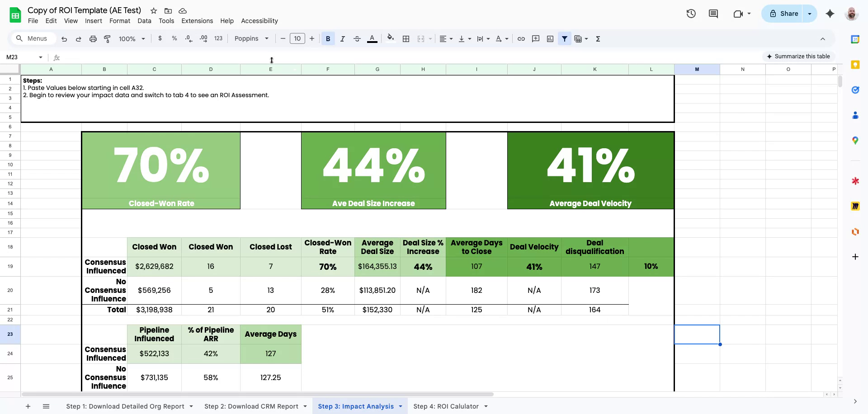Open the comments panel icon
Screen dimensions: 868x414
[713, 14]
